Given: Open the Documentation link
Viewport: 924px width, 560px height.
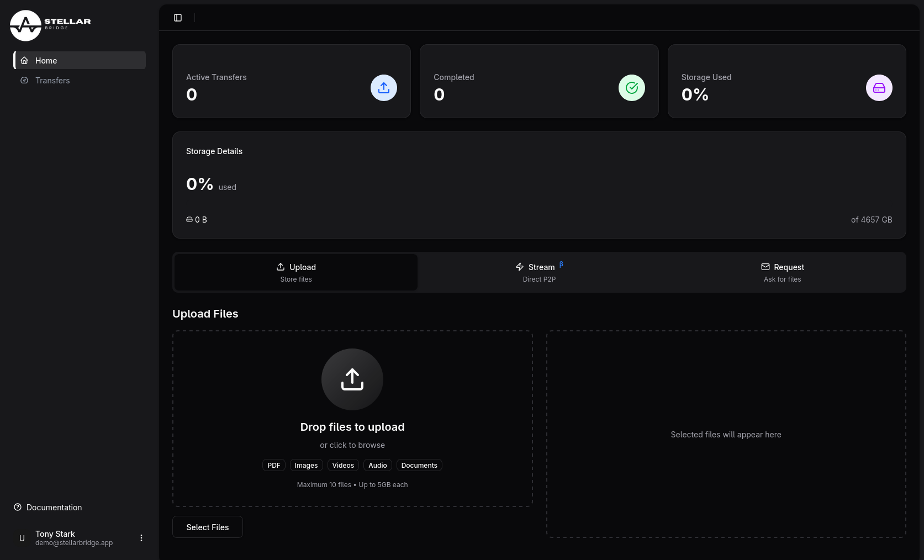Looking at the screenshot, I should [53, 507].
